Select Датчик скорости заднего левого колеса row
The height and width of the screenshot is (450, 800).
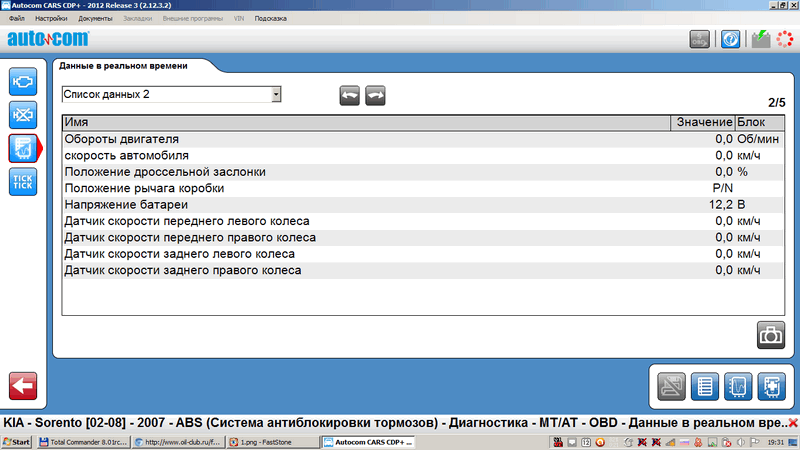click(423, 254)
